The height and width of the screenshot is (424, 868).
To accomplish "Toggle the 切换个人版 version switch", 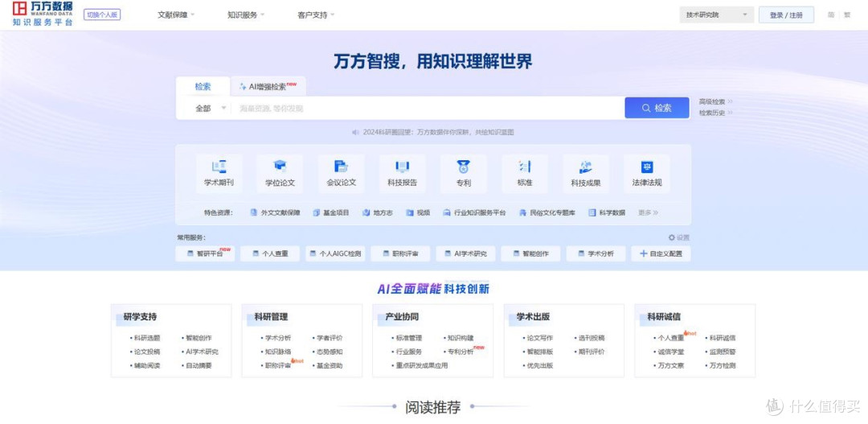I will click(102, 15).
